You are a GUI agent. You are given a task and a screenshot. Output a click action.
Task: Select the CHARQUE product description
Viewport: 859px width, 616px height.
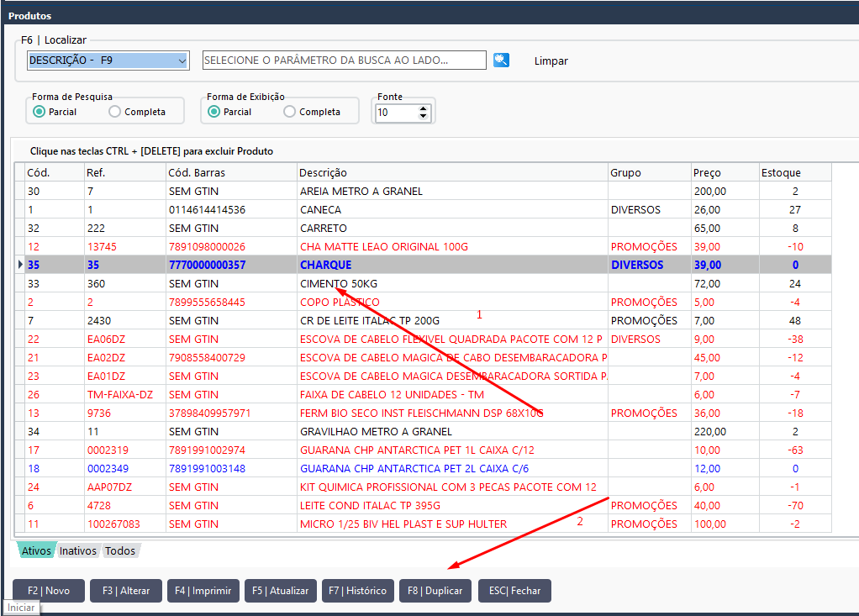[325, 265]
